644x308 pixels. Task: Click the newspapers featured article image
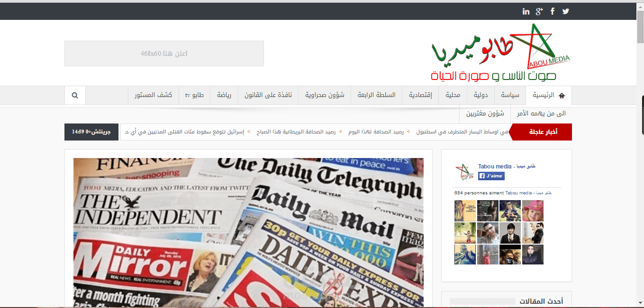click(248, 233)
